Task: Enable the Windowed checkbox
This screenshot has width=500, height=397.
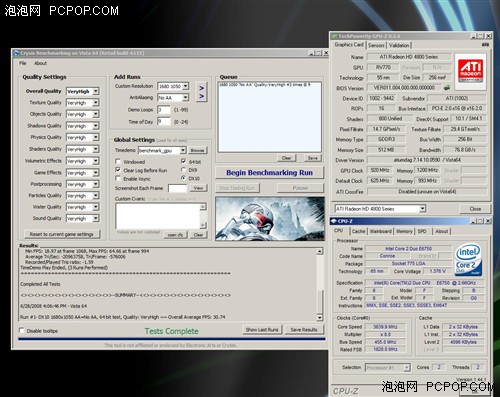Action: pos(118,162)
